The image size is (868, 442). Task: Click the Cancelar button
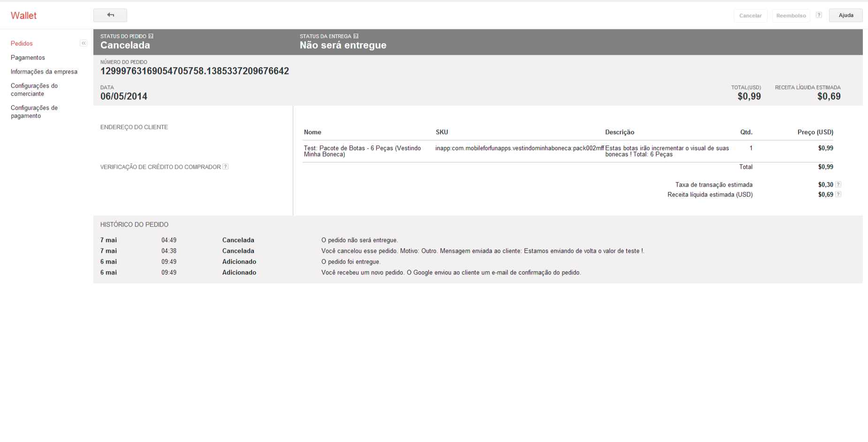click(751, 15)
